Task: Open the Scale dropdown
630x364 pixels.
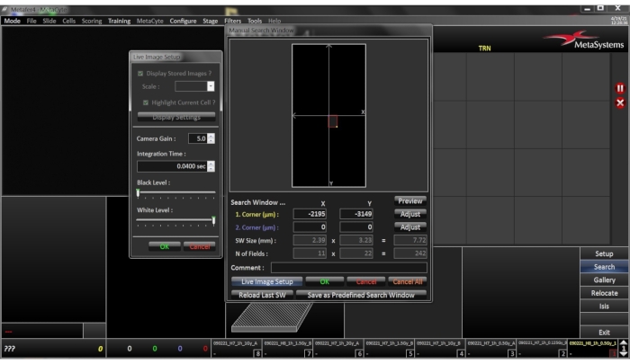Action: (x=211, y=86)
